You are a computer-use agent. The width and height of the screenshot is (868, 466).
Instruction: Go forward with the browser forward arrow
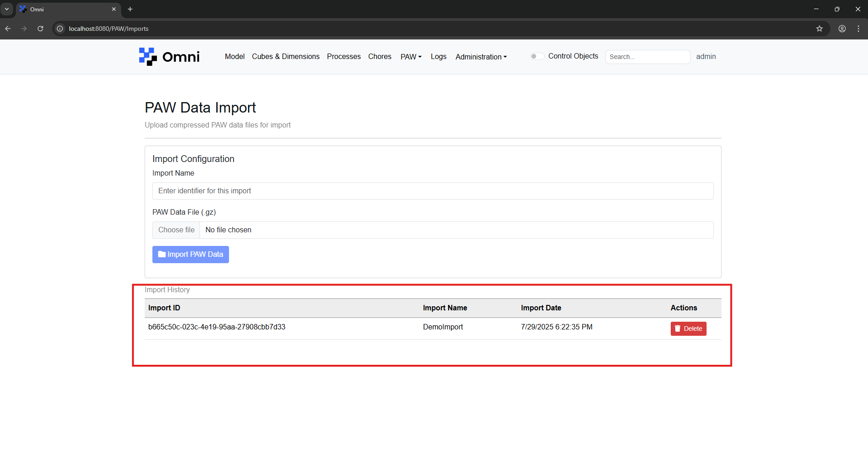pyautogui.click(x=24, y=29)
